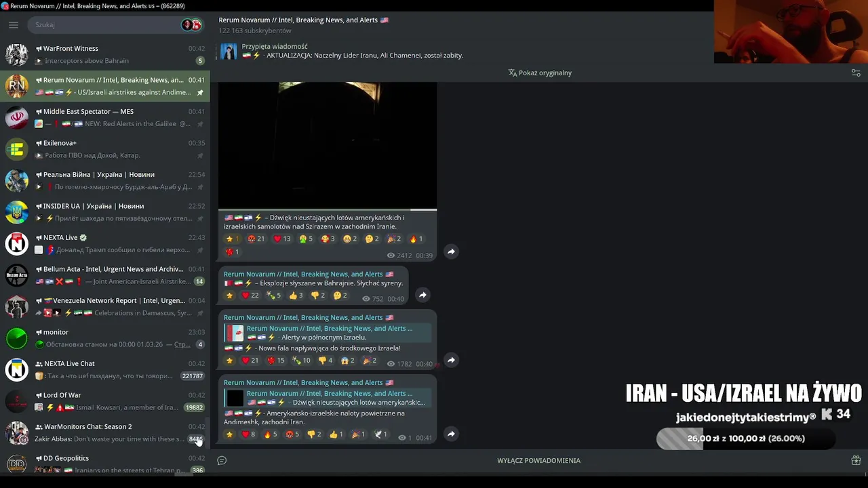Jump to quoted reply 'Dźwięk nieustających lotów amerykańskic...'
Viewport: 868px width, 488px height.
[x=328, y=398]
